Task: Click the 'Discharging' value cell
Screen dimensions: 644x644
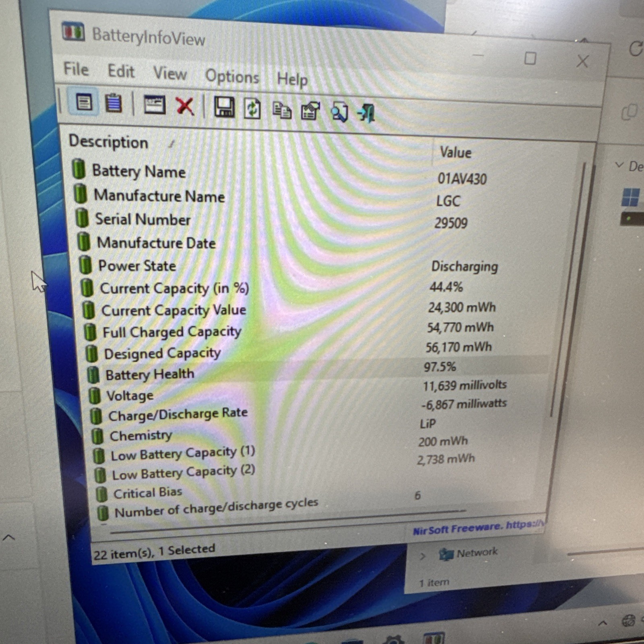Action: [464, 266]
